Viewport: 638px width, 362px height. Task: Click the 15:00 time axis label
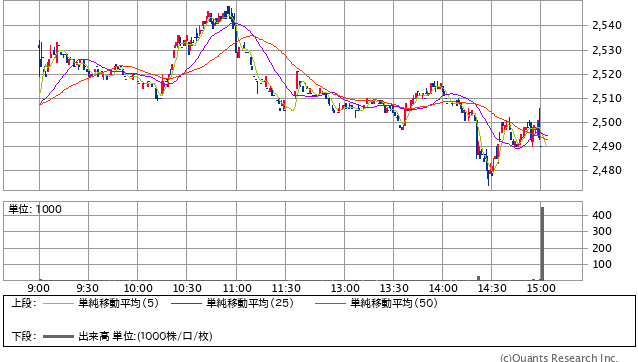[x=541, y=288]
